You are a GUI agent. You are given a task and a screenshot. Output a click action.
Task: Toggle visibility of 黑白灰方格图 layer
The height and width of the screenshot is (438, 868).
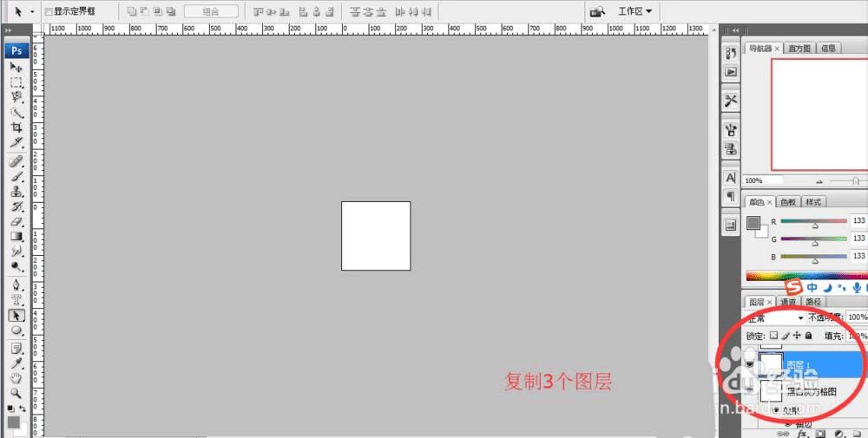(x=750, y=391)
